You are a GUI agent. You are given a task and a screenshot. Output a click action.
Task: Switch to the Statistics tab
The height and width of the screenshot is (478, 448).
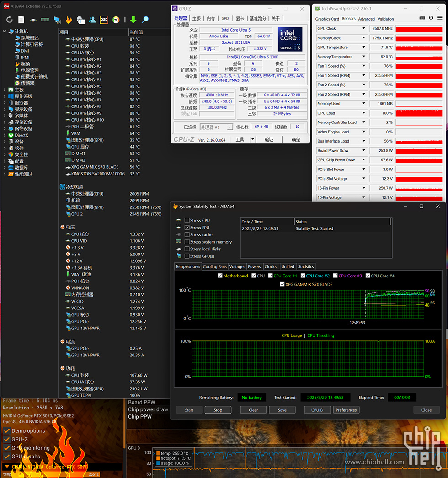pos(305,266)
